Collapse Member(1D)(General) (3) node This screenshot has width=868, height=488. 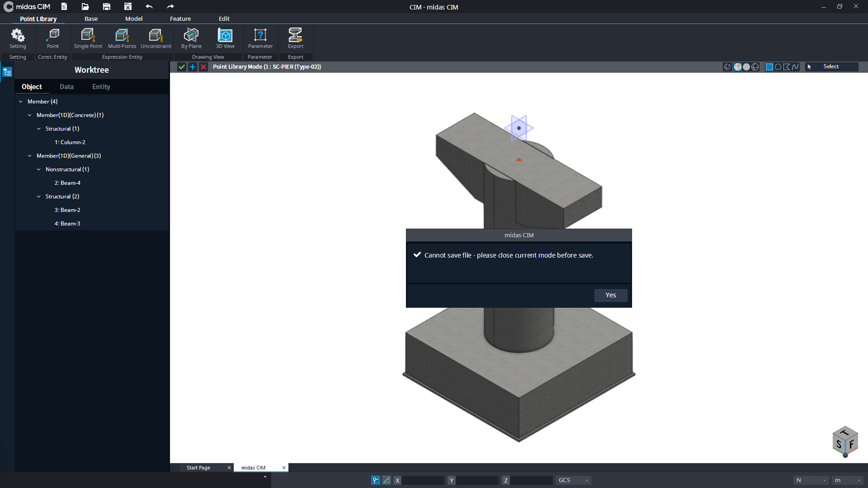click(x=30, y=156)
